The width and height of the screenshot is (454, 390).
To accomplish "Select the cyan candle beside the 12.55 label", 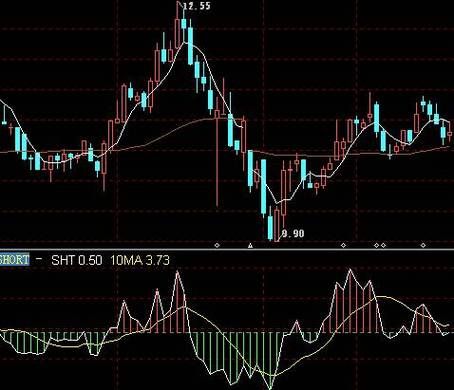I will pyautogui.click(x=184, y=23).
